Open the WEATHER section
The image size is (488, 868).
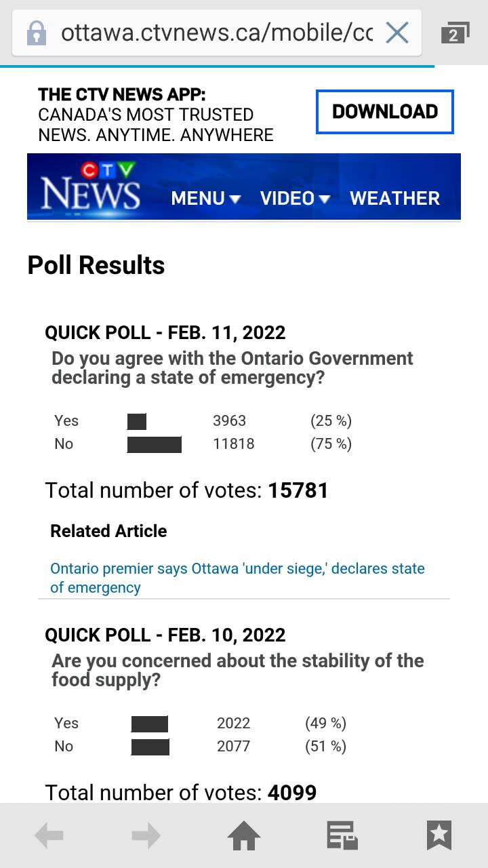394,198
